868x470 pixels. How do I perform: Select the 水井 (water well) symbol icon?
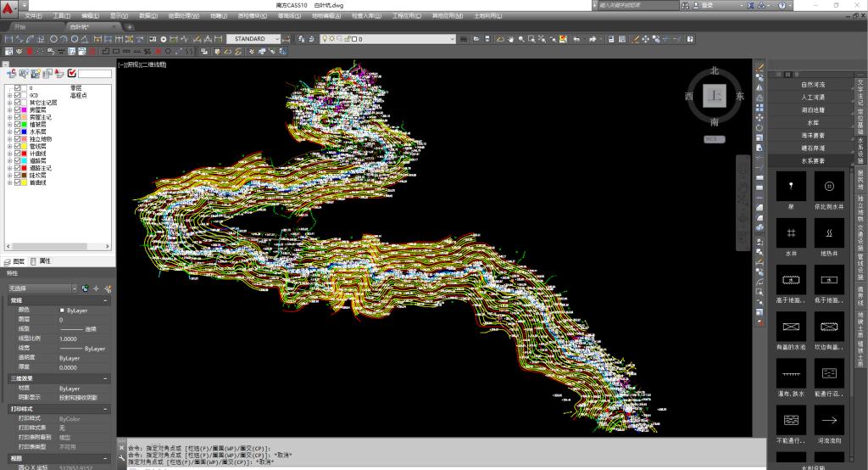790,232
